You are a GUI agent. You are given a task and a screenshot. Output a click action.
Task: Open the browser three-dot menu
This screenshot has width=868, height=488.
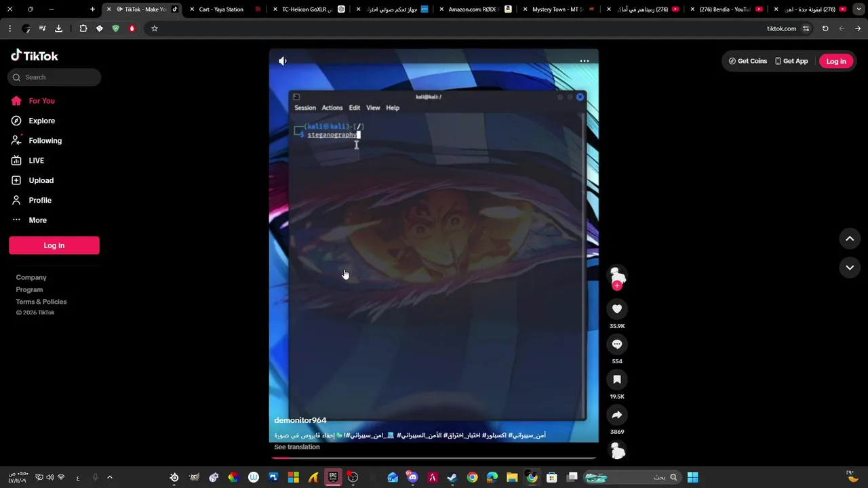[x=9, y=28]
